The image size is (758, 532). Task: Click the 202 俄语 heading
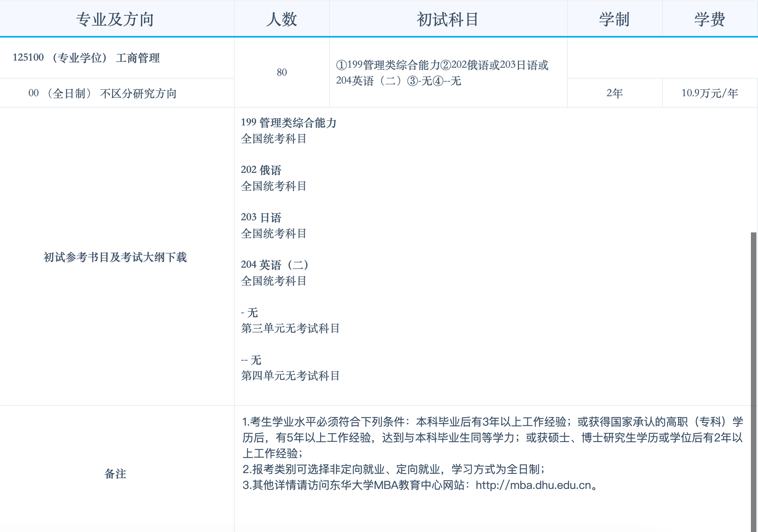261,170
